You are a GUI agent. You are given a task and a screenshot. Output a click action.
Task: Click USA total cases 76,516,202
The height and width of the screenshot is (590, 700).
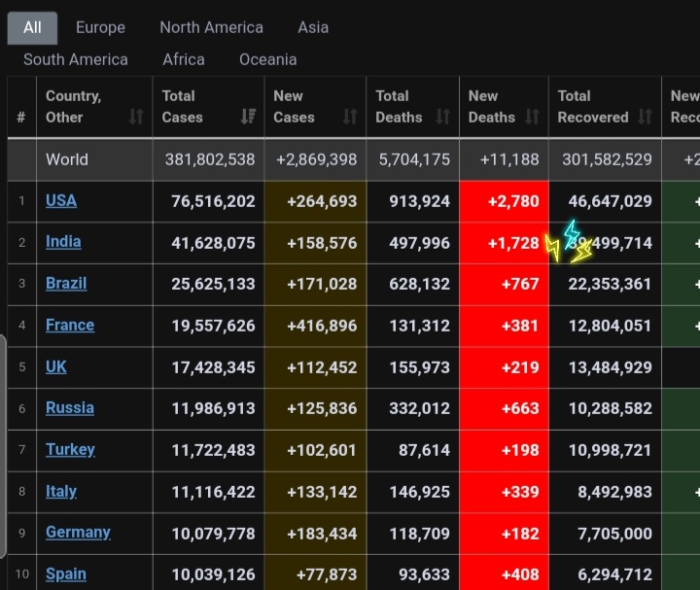[x=213, y=201]
